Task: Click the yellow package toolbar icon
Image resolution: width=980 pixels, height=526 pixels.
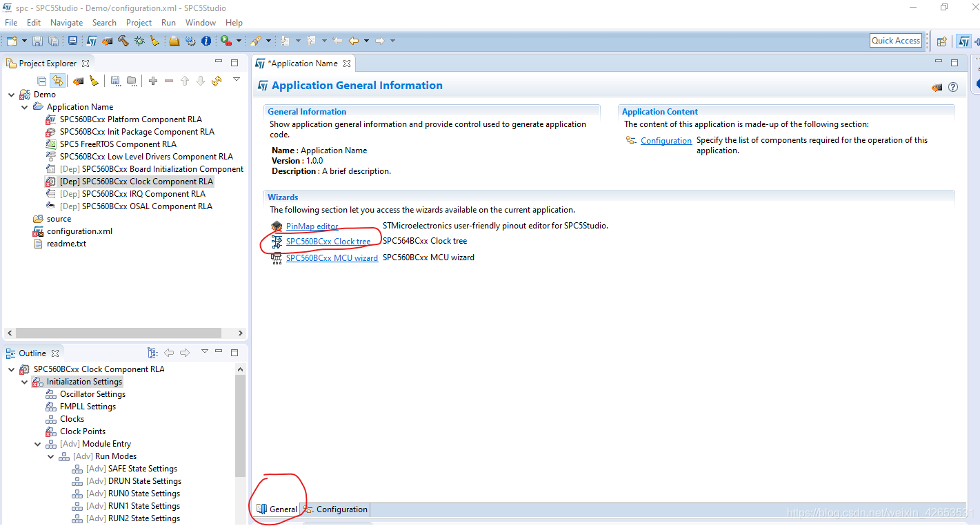Action: click(x=174, y=41)
